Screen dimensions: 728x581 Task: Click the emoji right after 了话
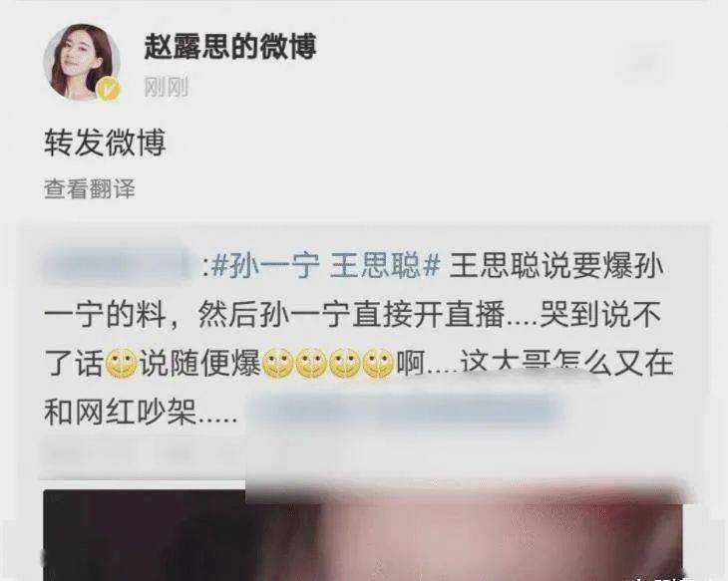click(122, 363)
